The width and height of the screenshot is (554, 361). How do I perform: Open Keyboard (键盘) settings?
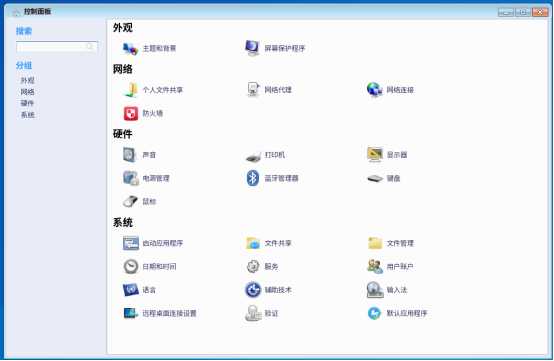pyautogui.click(x=384, y=178)
